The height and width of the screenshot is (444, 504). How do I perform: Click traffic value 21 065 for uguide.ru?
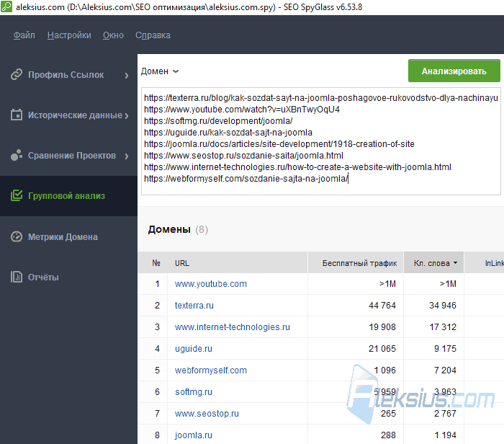tap(382, 348)
